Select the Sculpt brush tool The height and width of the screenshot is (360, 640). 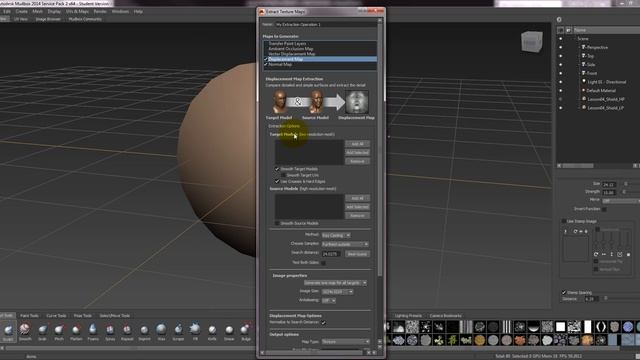(x=8, y=331)
